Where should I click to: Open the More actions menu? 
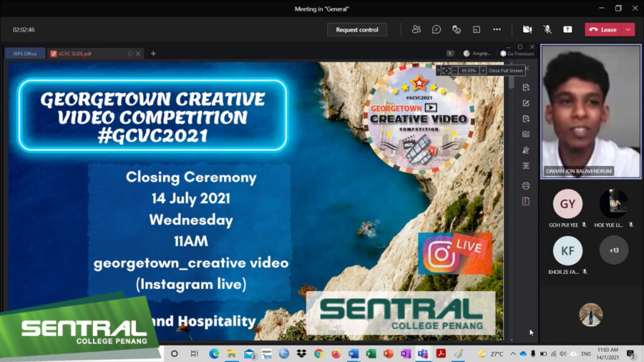tap(497, 29)
